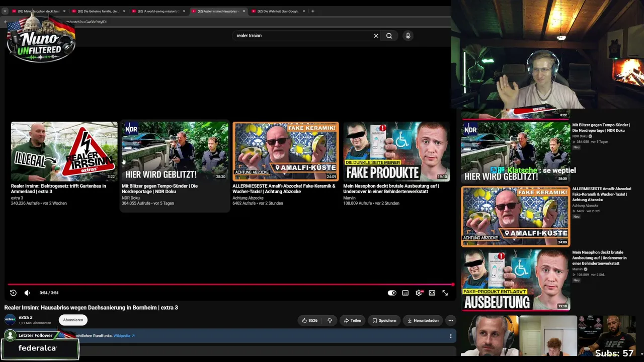This screenshot has width=644, height=362.
Task: Close the 'Realer Irrsinn: Hausabriss' tab
Action: click(244, 11)
